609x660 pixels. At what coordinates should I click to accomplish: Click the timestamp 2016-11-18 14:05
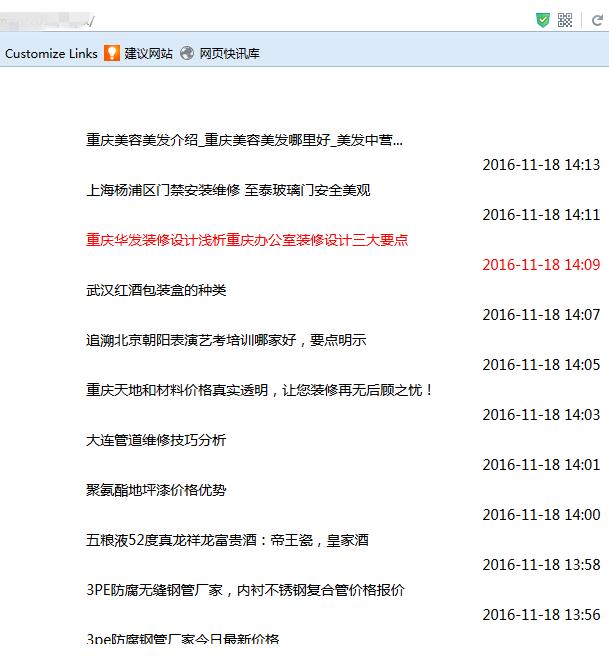coord(541,365)
